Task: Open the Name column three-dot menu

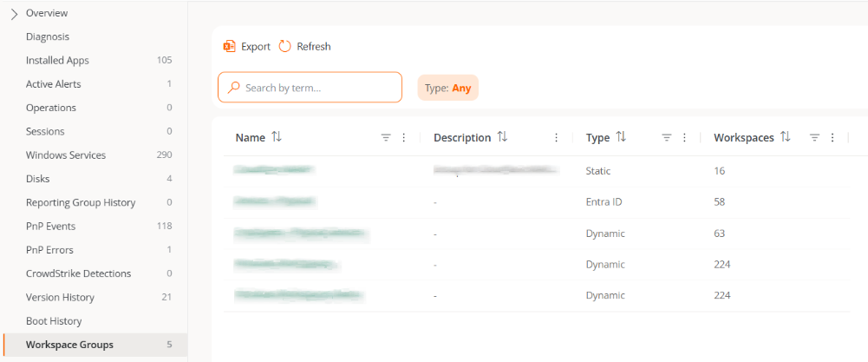Action: coord(403,137)
